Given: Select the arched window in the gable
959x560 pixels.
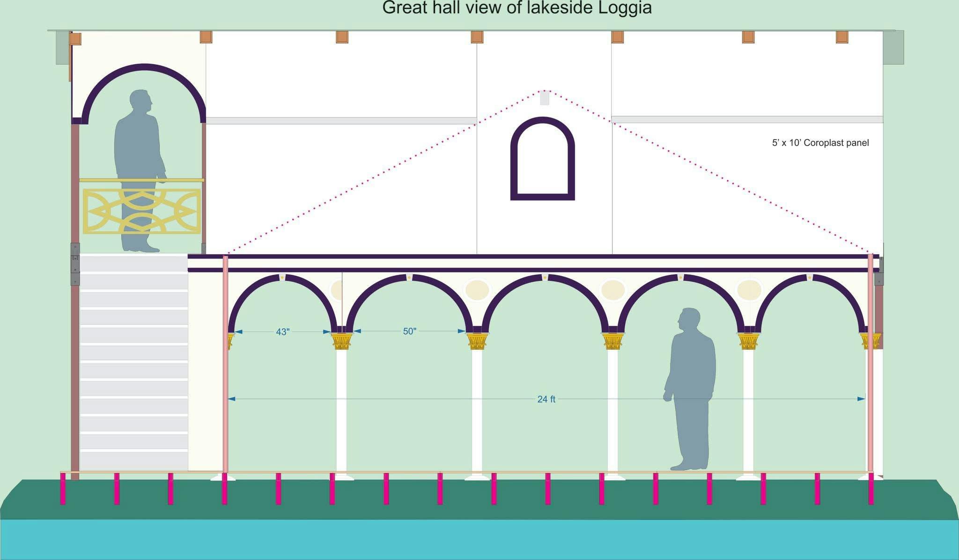Looking at the screenshot, I should click(542, 159).
